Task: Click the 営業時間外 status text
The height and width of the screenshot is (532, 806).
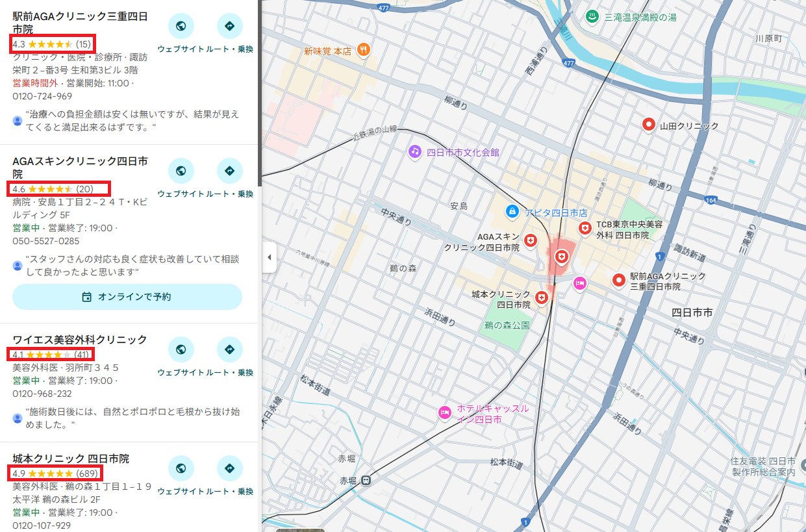Action: 35,83
